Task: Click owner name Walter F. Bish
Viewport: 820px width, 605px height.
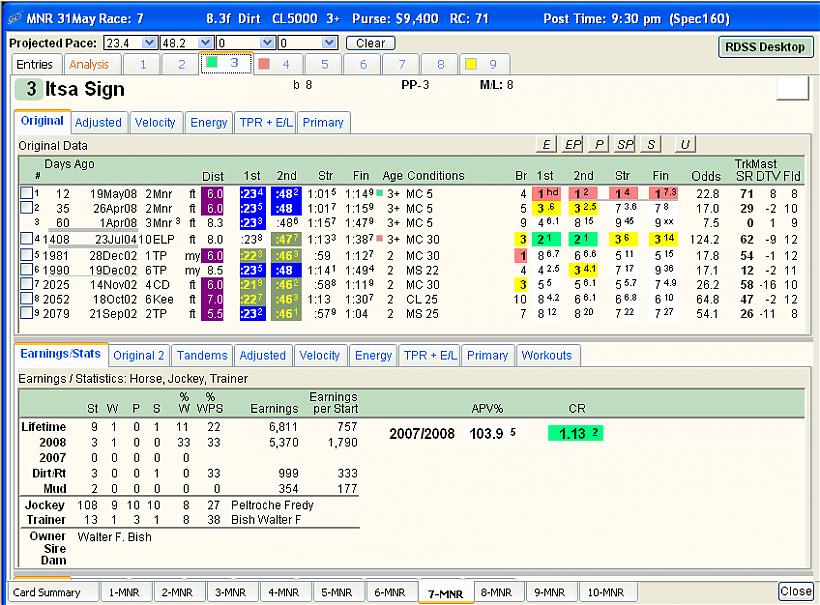Action: point(115,537)
